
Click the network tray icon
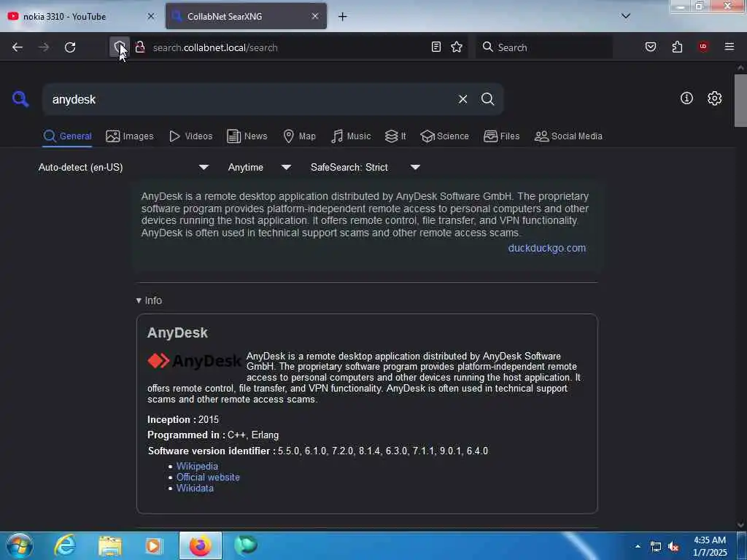coord(656,547)
